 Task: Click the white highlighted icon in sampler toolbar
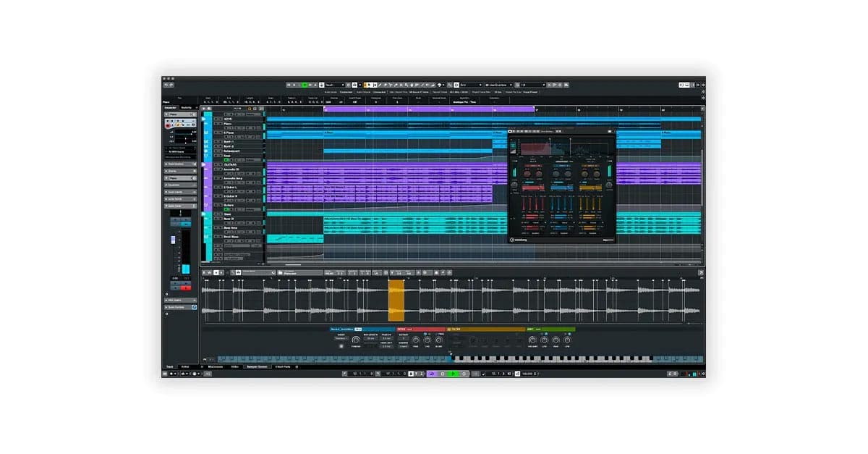point(216,273)
